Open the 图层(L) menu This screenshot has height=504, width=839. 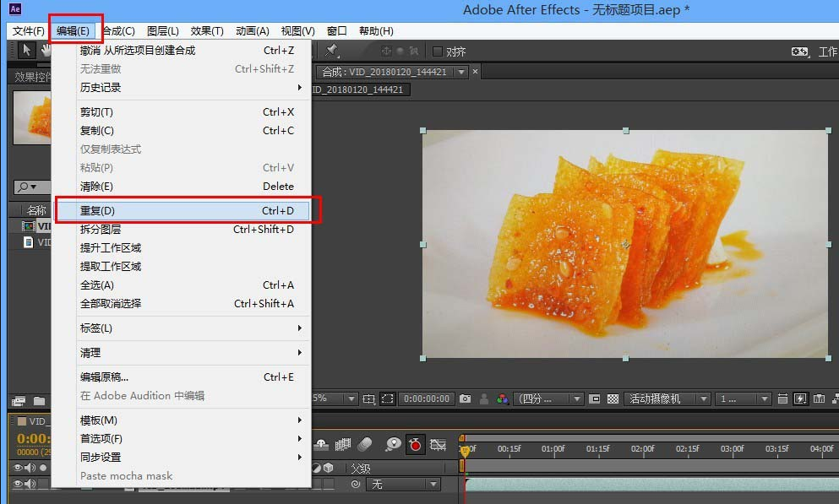[162, 31]
